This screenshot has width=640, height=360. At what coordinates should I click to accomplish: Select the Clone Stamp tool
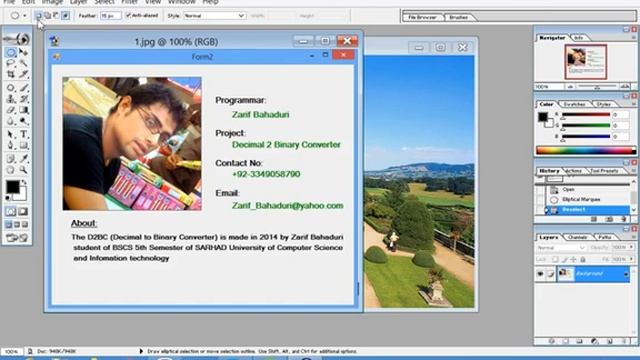tap(11, 99)
